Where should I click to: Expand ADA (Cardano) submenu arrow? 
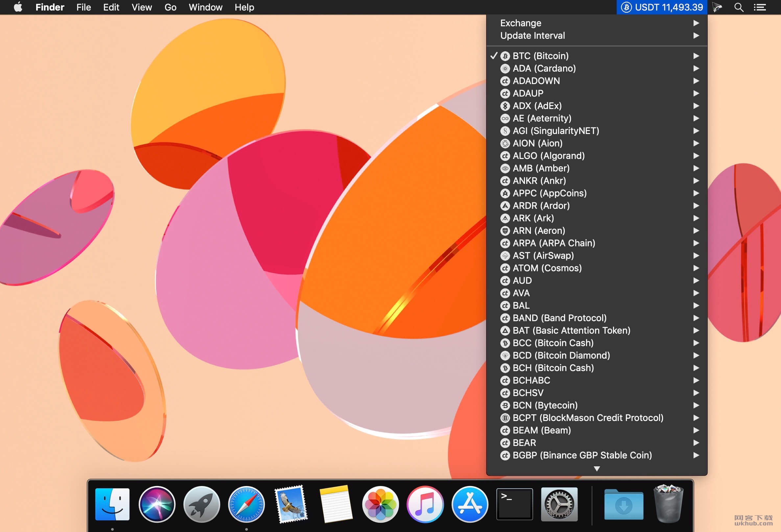[696, 68]
